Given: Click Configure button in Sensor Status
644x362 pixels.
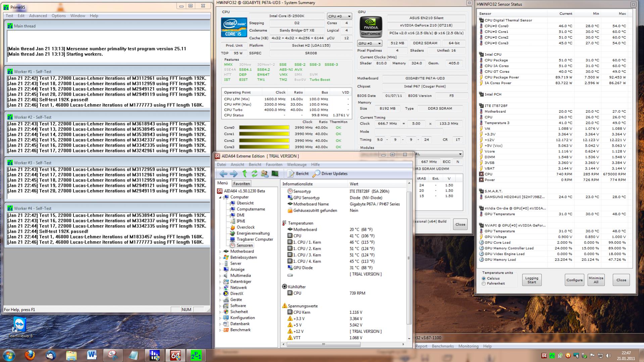Looking at the screenshot, I should coord(575,280).
